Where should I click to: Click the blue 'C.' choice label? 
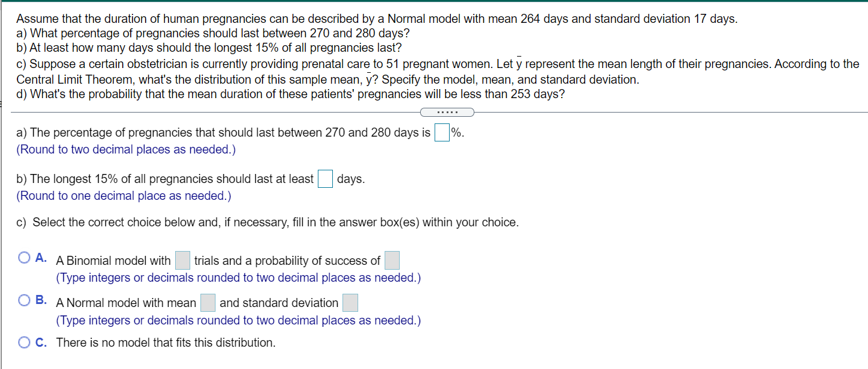(x=40, y=342)
